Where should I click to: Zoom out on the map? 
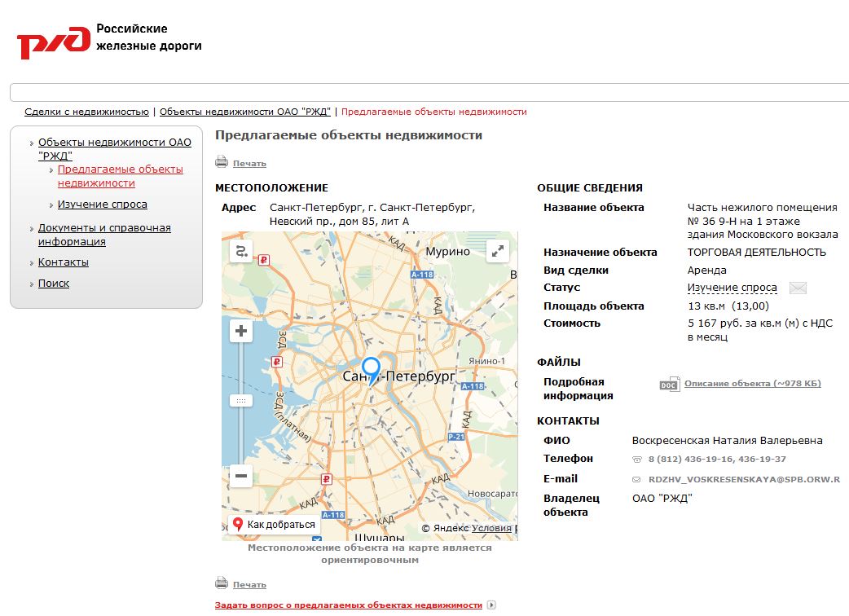pos(241,476)
